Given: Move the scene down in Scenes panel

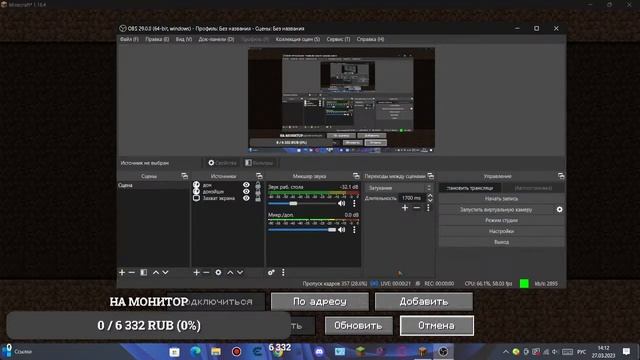Looking at the screenshot, I should (165, 272).
